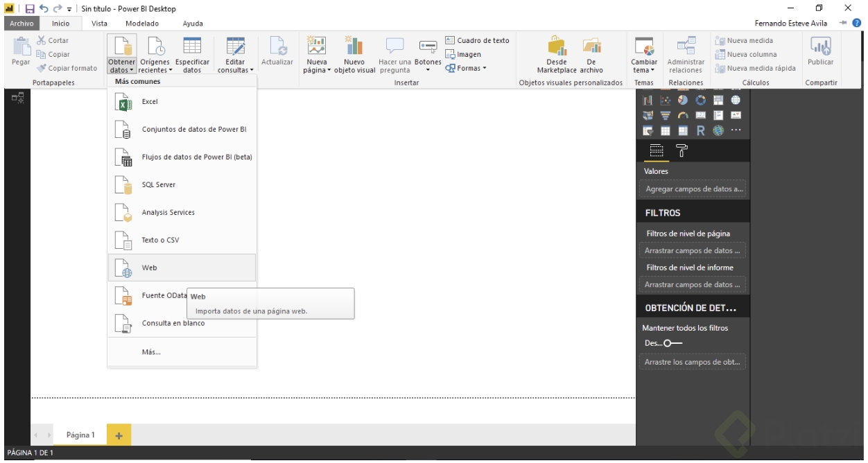The image size is (868, 463).
Task: Choose Excel from the Obtener datos menu
Action: point(182,102)
